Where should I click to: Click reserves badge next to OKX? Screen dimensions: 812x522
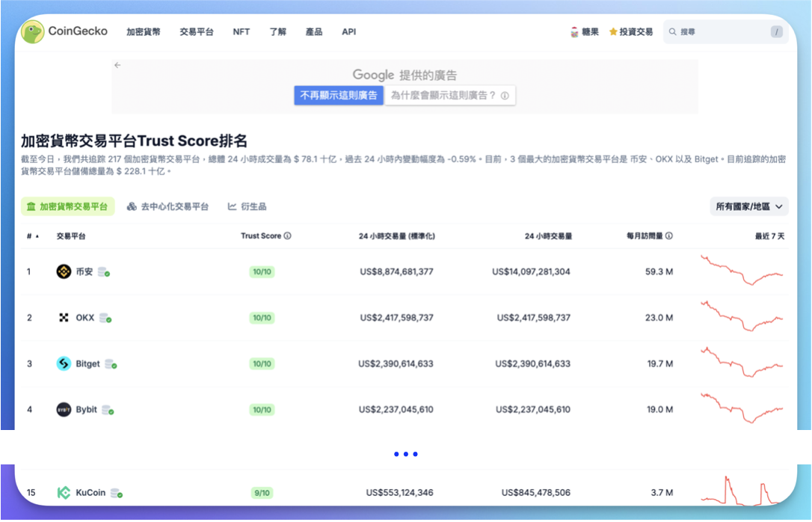(x=105, y=318)
